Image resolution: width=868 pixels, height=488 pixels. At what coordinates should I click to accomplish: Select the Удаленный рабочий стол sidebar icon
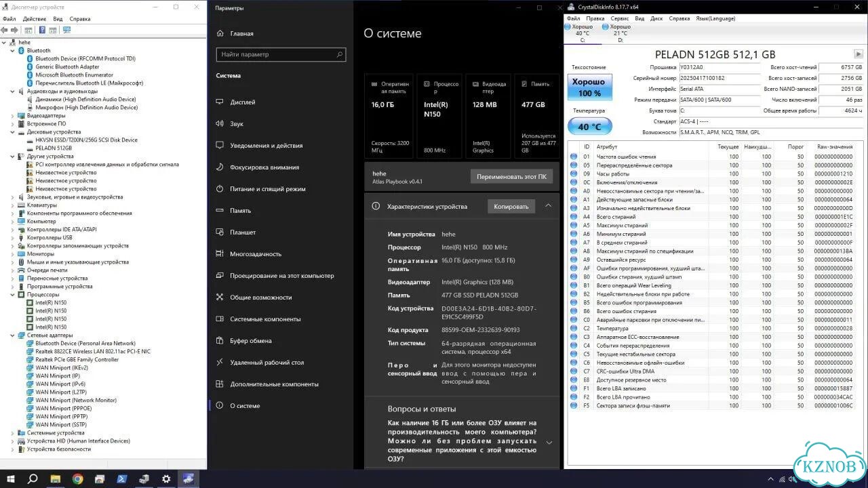219,363
